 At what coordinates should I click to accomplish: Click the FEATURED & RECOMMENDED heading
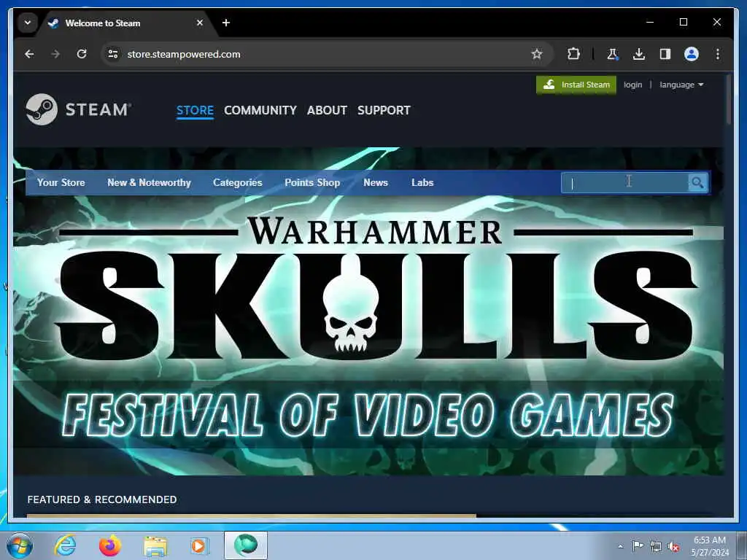[102, 499]
